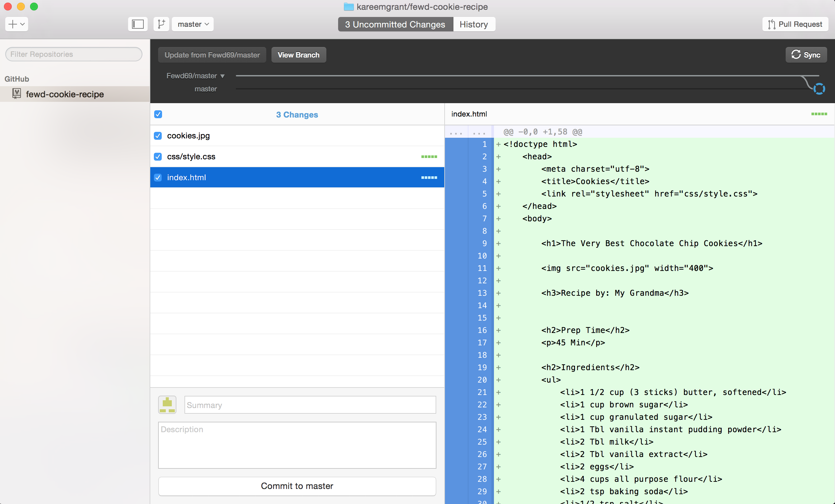Image resolution: width=835 pixels, height=504 pixels.
Task: Click the Recipe by: My Grandma line
Action: (x=615, y=293)
